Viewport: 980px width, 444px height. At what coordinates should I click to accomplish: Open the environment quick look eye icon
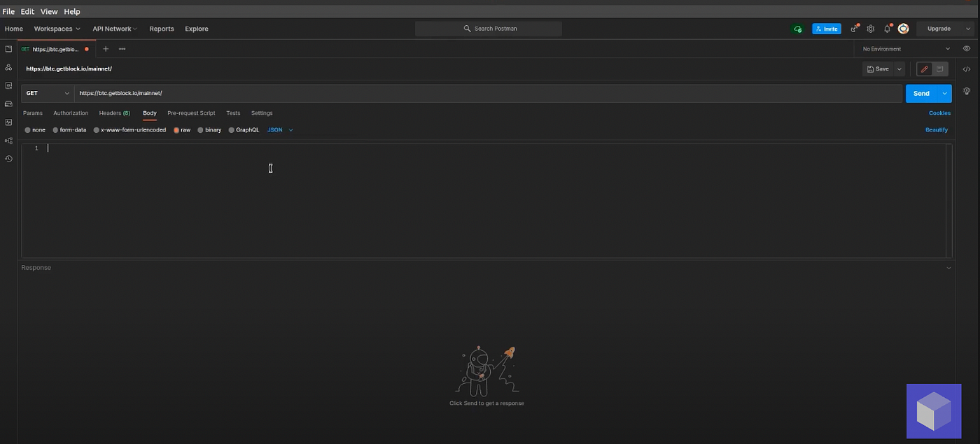(967, 48)
